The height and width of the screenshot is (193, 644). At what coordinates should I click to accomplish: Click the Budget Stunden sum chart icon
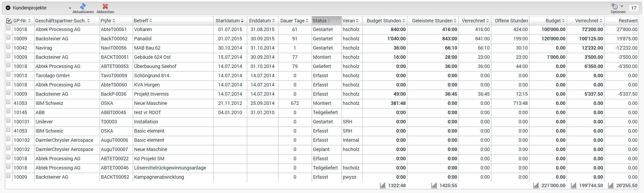tap(382, 185)
